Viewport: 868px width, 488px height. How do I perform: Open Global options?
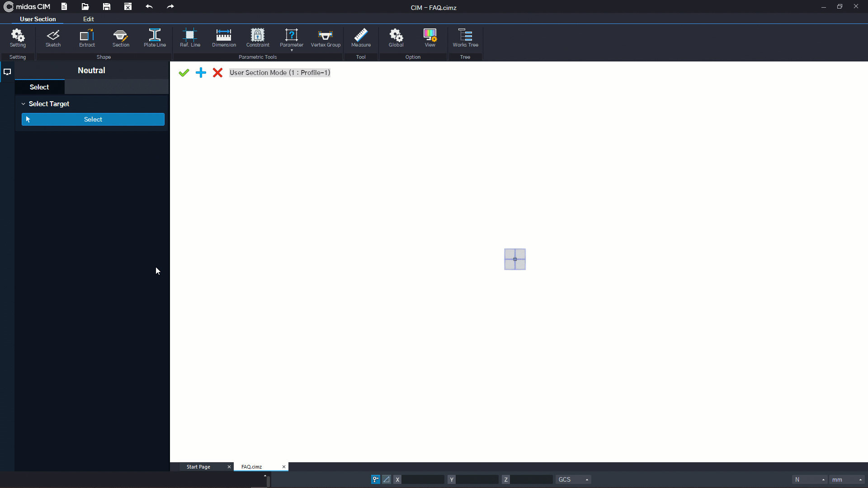pos(396,38)
